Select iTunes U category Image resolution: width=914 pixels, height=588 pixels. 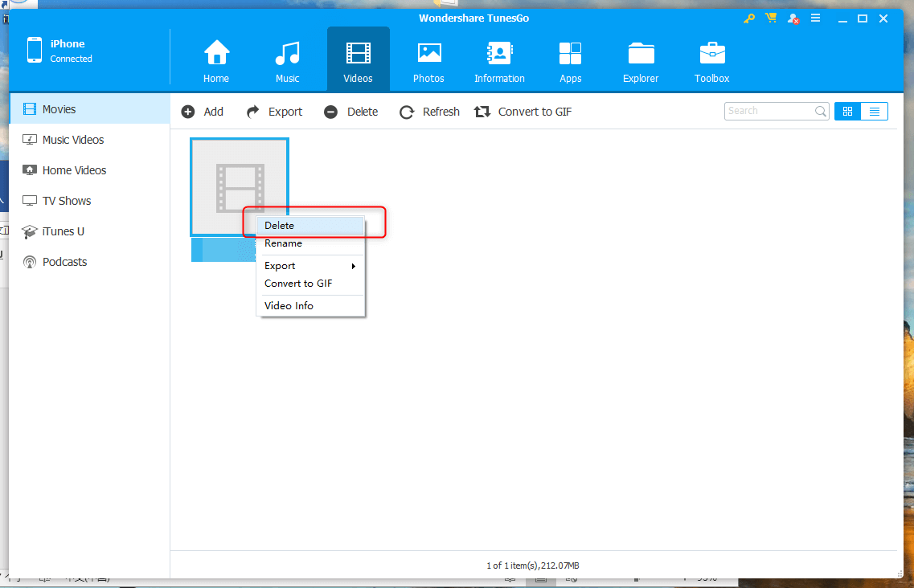point(90,231)
